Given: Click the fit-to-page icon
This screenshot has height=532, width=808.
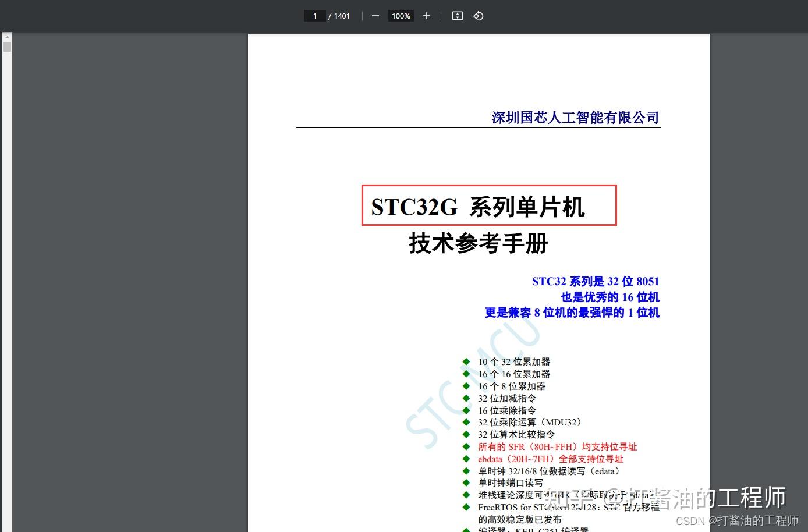Looking at the screenshot, I should click(x=457, y=16).
